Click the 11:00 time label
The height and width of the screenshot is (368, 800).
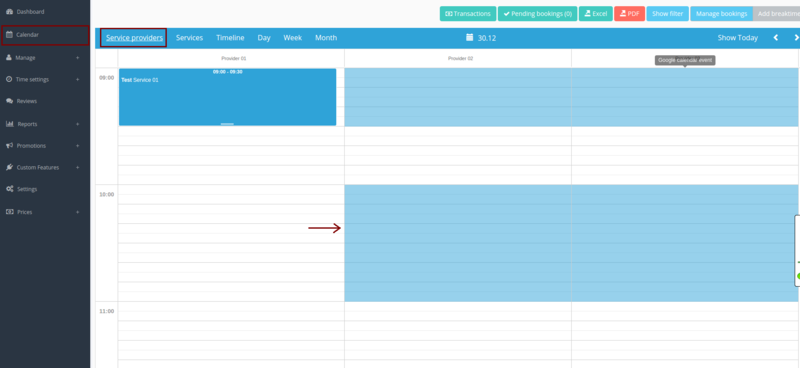click(x=107, y=311)
